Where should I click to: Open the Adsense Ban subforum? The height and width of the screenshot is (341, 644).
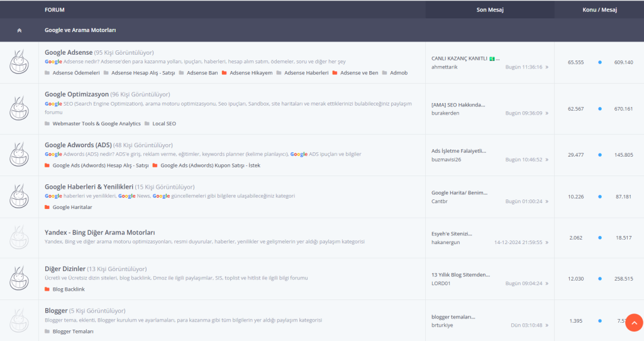point(203,73)
